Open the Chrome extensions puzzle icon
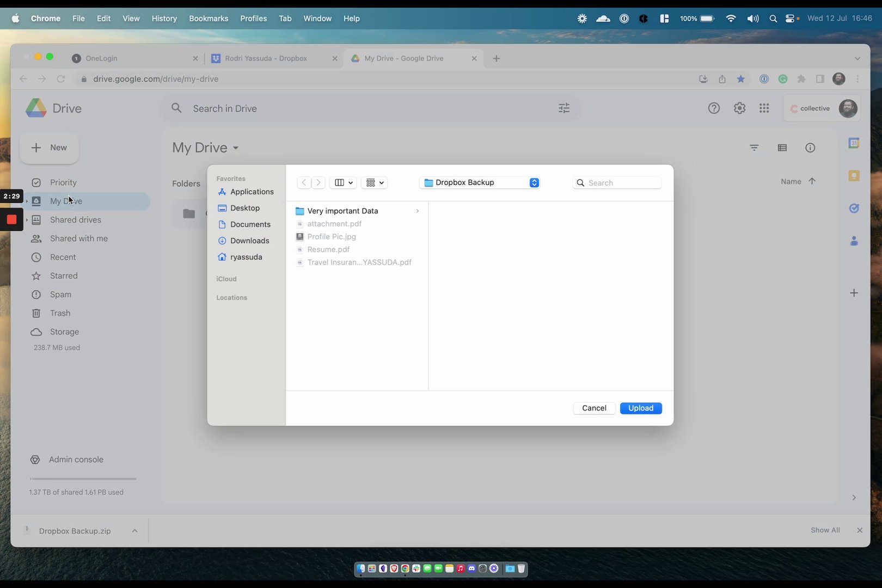 (801, 79)
